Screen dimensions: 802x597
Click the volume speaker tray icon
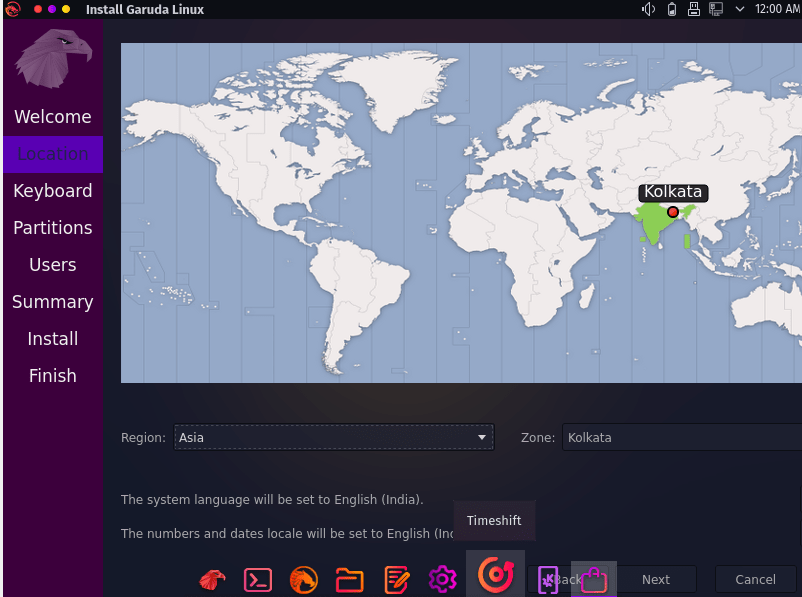(649, 9)
